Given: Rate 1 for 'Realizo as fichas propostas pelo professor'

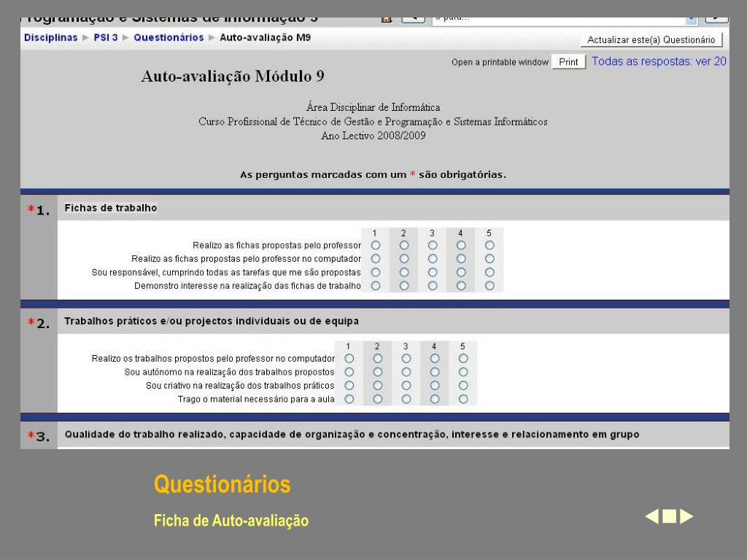Looking at the screenshot, I should pyautogui.click(x=376, y=245).
